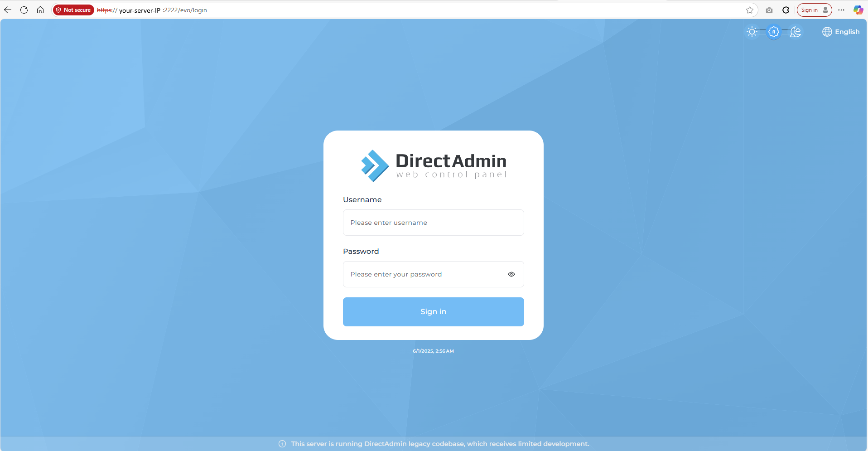Image resolution: width=868 pixels, height=451 pixels.
Task: Take a screenshot with the camera icon
Action: pyautogui.click(x=769, y=10)
